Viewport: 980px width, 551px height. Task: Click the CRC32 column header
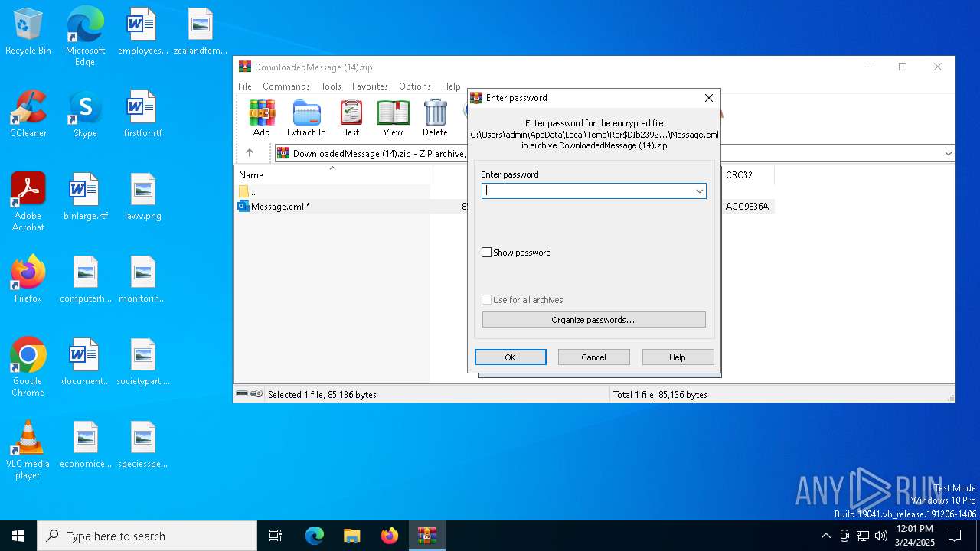pos(747,175)
